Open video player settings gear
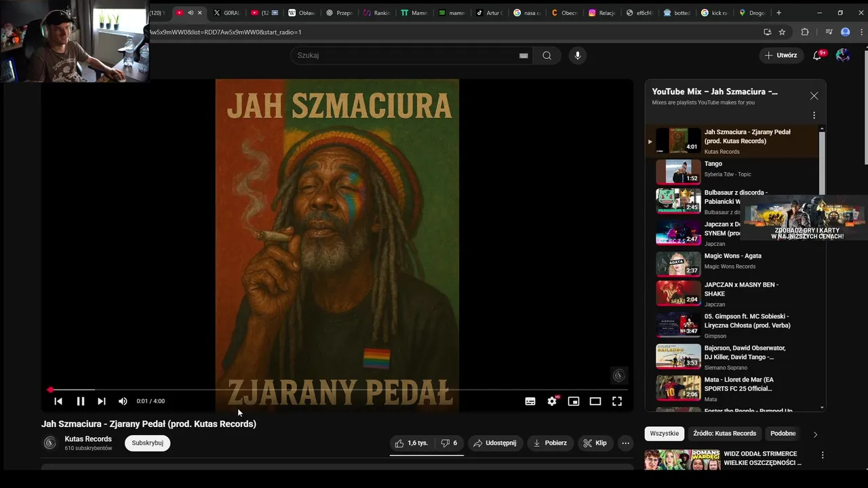The image size is (868, 488). (552, 401)
